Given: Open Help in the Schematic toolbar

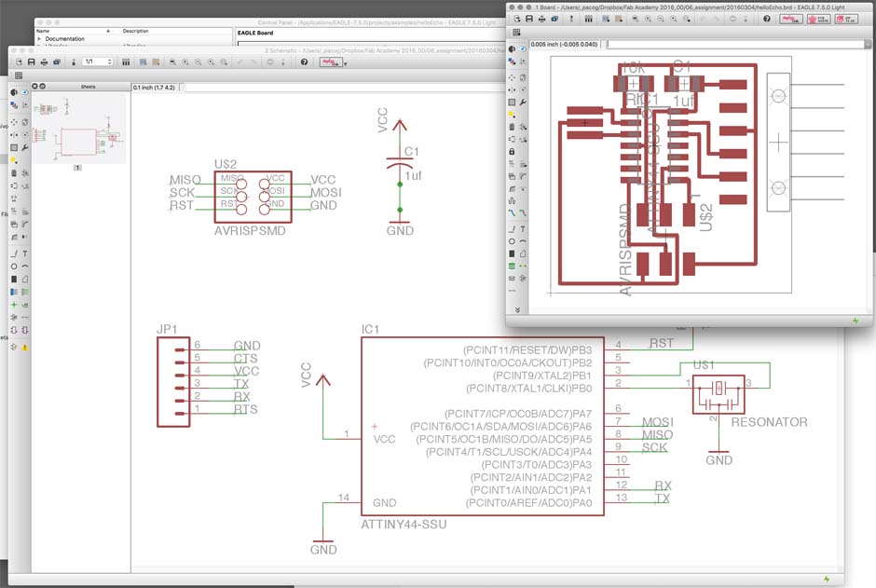Looking at the screenshot, I should (304, 62).
